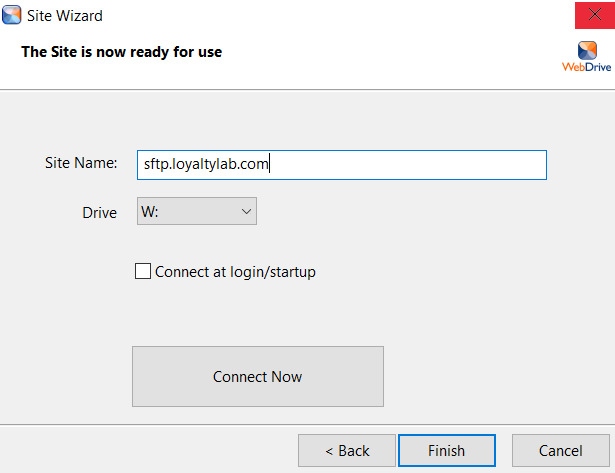Viewport: 615px width, 473px height.
Task: Enable Connect at login/startup checkbox
Action: point(143,271)
